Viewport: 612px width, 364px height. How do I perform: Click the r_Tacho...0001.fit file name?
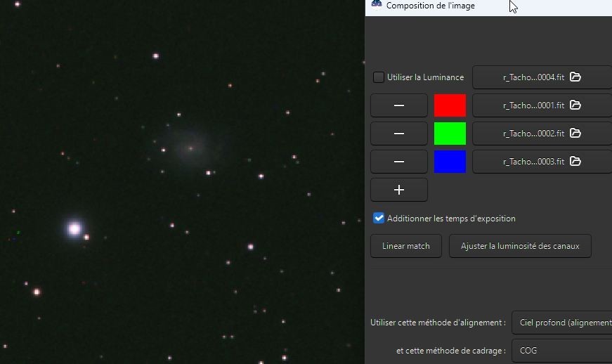[x=533, y=105]
